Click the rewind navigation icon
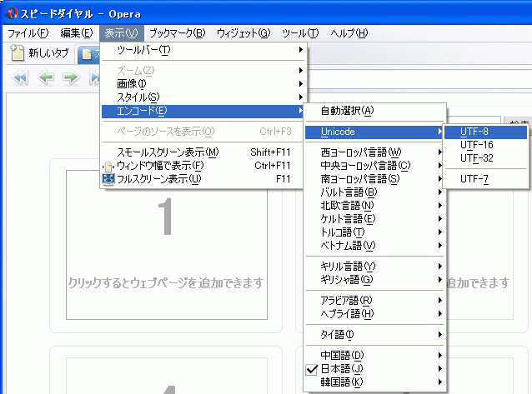Image resolution: width=532 pixels, height=394 pixels. coord(20,77)
